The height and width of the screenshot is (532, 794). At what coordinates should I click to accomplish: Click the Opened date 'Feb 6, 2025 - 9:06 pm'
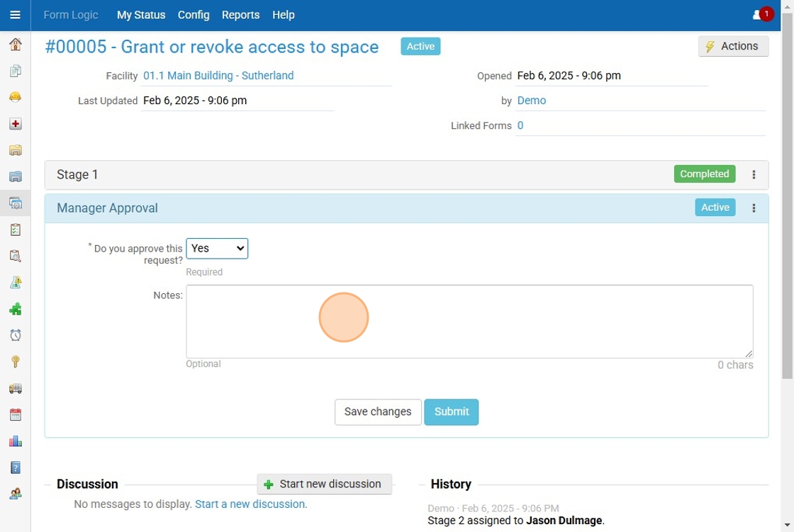tap(569, 75)
